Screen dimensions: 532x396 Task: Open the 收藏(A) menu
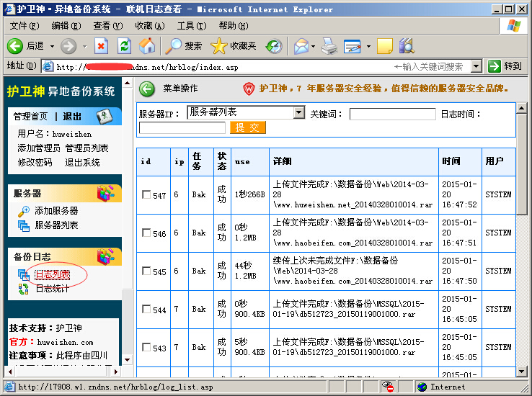click(x=150, y=26)
